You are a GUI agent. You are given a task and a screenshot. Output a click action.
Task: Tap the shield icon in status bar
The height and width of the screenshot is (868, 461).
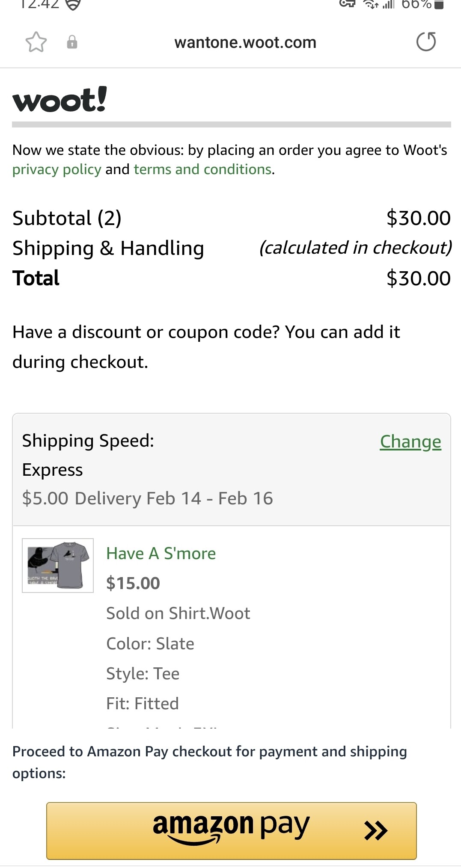(74, 5)
